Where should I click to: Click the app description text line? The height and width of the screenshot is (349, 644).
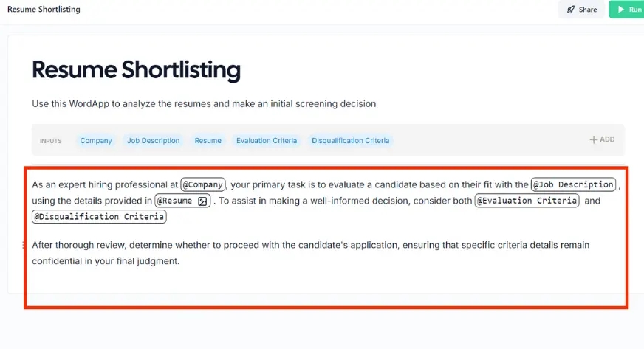(204, 104)
